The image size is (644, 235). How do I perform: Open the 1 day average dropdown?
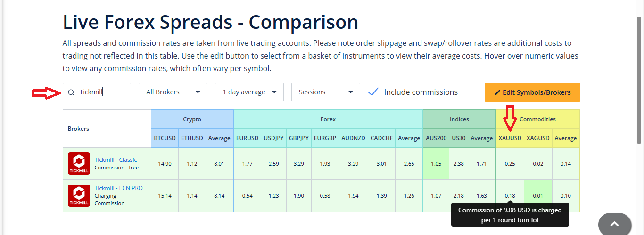point(249,92)
